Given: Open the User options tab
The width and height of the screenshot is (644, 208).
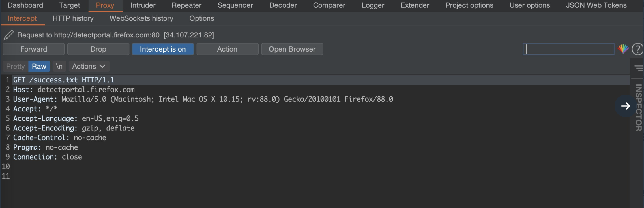Looking at the screenshot, I should (530, 5).
